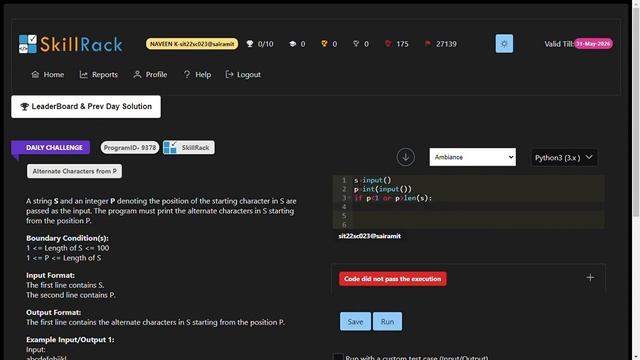Save the code with the Save button
640x360 pixels.
(x=355, y=322)
